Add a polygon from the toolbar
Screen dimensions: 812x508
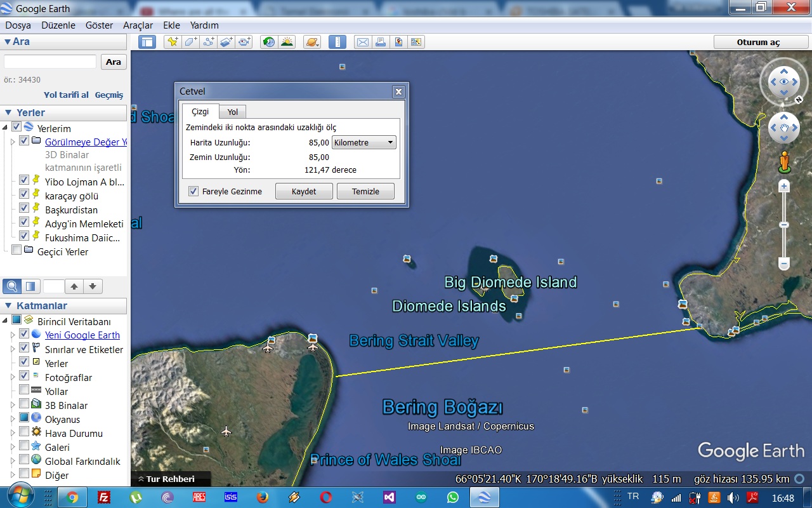tap(190, 43)
